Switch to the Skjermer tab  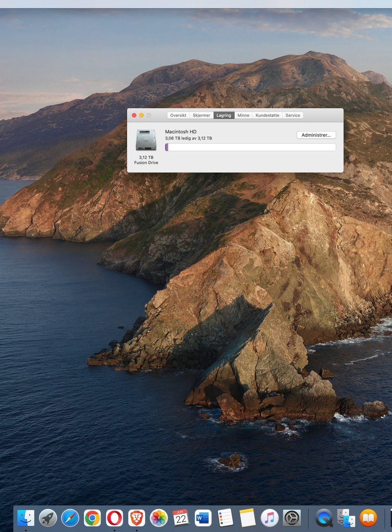201,116
